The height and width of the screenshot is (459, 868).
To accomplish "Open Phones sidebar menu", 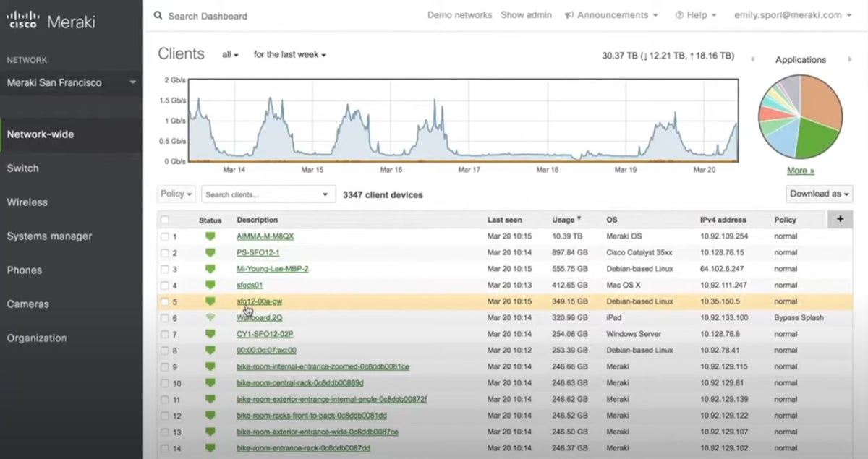I will [x=25, y=270].
